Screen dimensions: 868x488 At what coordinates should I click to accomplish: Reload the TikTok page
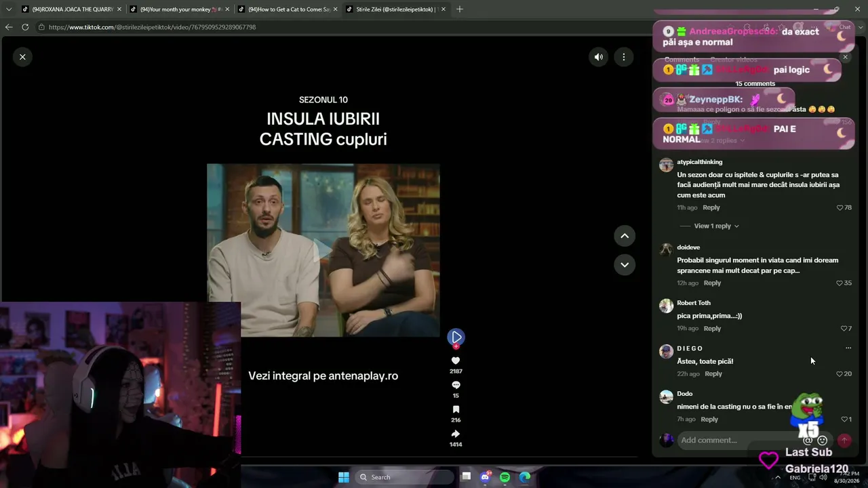coord(25,27)
